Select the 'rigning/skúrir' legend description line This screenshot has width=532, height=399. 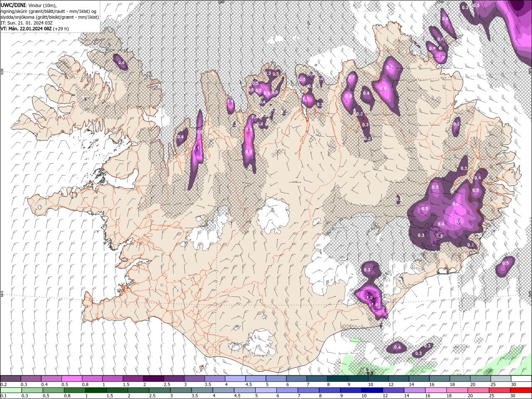point(48,11)
